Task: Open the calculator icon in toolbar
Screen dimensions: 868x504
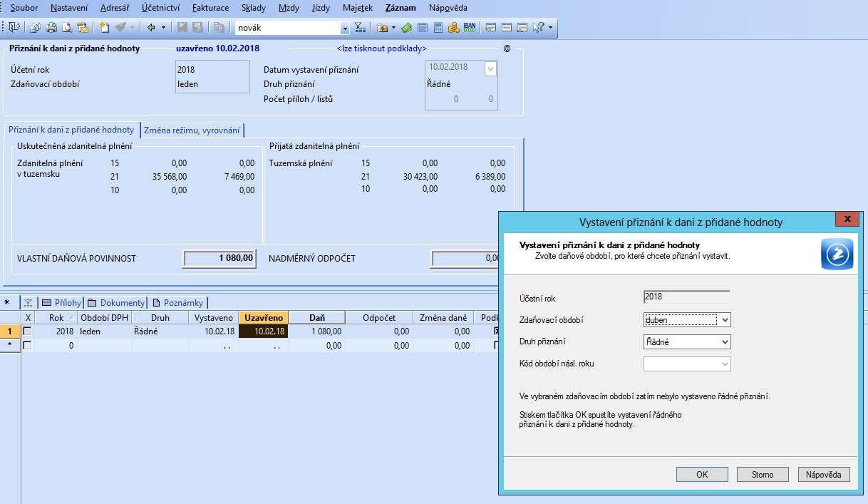Action: click(x=438, y=28)
